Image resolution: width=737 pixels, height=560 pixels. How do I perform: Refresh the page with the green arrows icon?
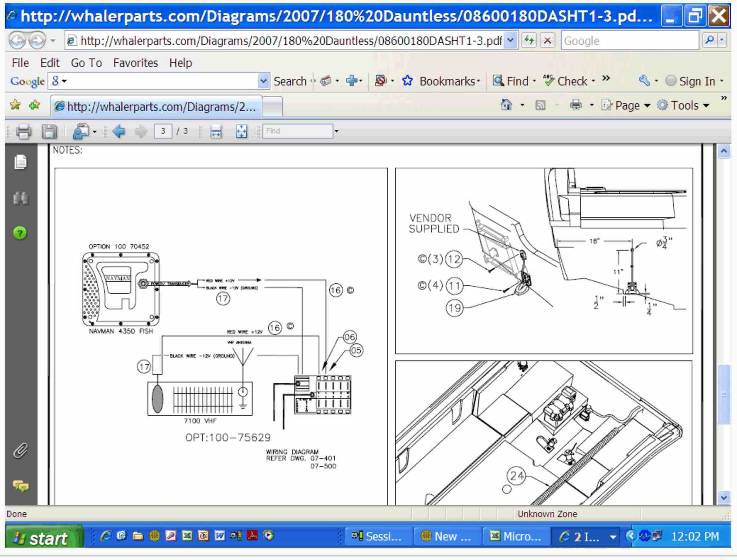click(528, 41)
